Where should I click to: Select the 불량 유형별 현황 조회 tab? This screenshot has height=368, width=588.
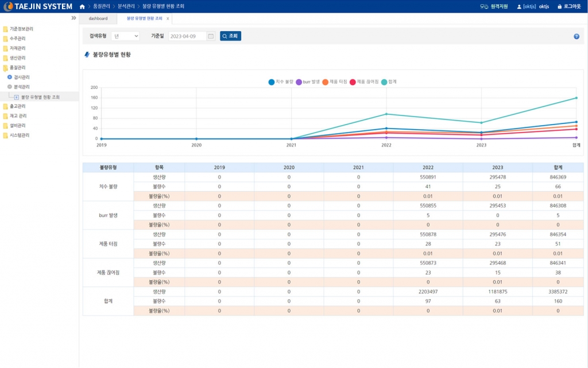point(144,19)
